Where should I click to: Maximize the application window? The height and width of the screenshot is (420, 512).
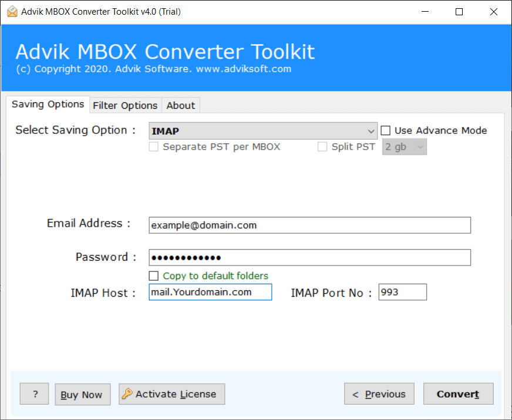point(459,12)
